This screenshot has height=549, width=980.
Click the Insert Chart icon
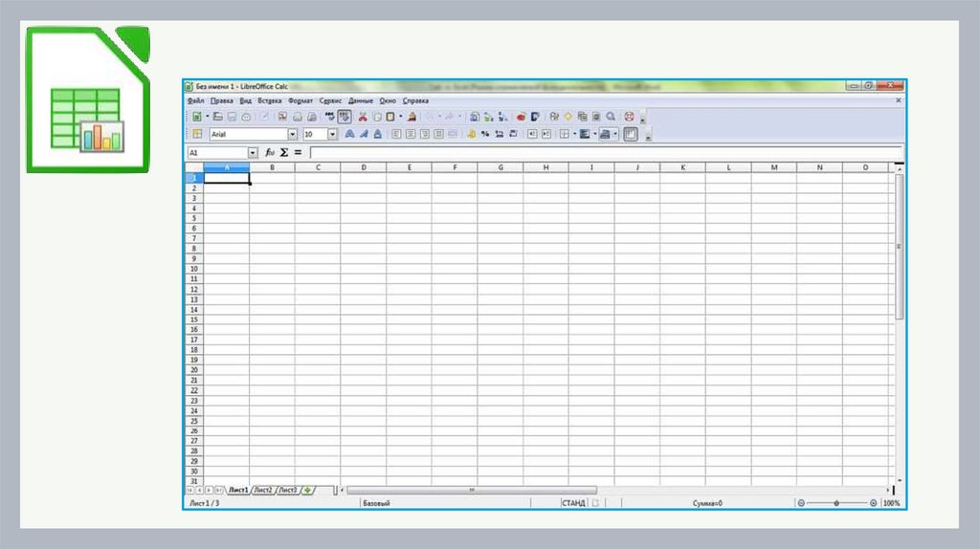click(522, 117)
